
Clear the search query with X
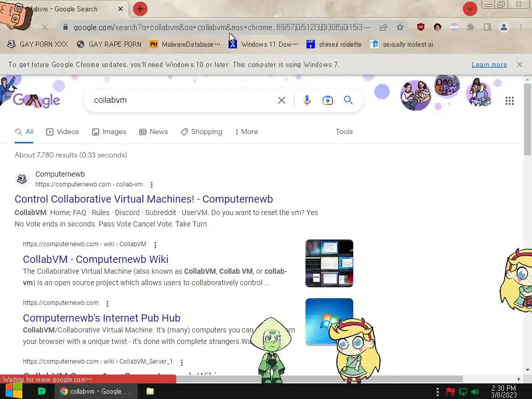pos(281,100)
